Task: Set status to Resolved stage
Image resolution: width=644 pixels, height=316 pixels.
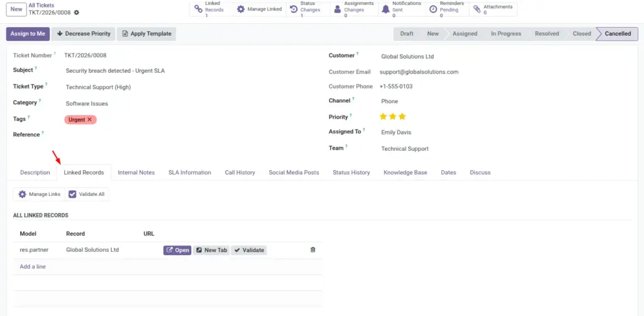Action: click(547, 34)
